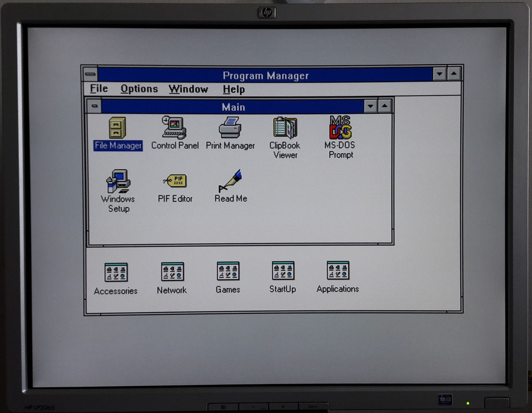Open the File menu

[x=99, y=89]
